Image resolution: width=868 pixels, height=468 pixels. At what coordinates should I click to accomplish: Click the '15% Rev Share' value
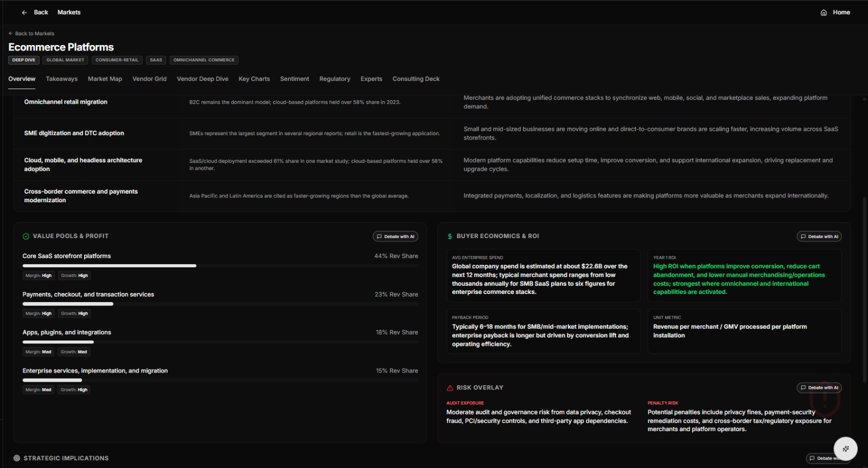(397, 371)
